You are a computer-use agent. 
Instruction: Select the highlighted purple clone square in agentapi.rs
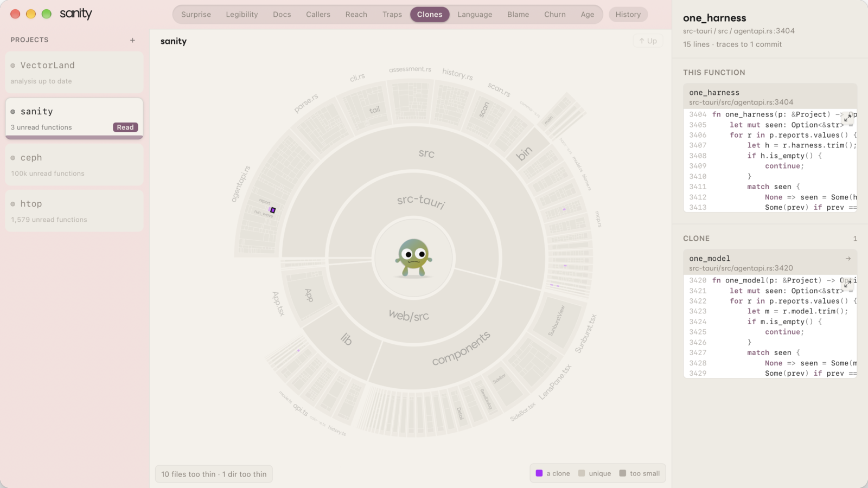[x=273, y=210]
